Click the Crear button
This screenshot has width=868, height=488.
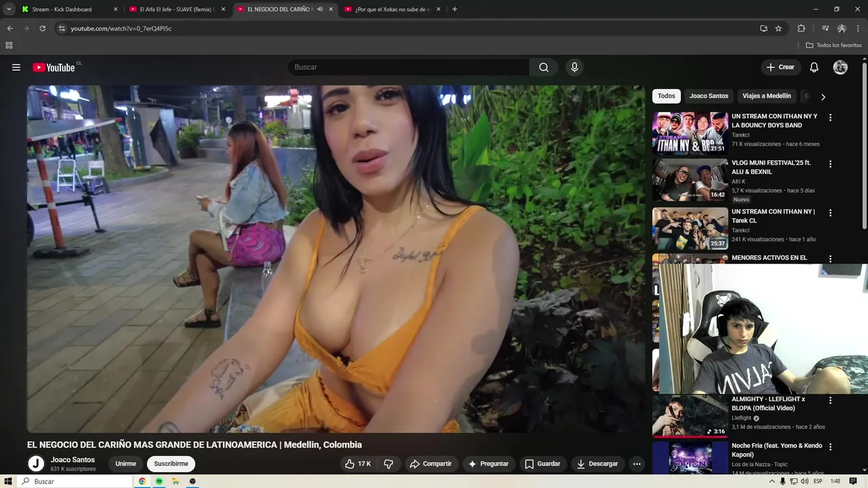coord(780,67)
